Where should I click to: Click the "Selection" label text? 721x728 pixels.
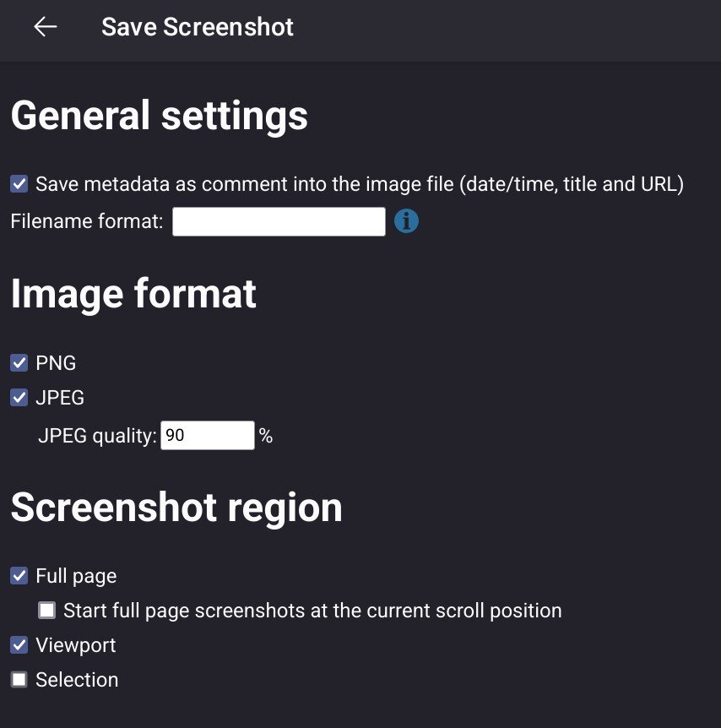[x=77, y=680]
